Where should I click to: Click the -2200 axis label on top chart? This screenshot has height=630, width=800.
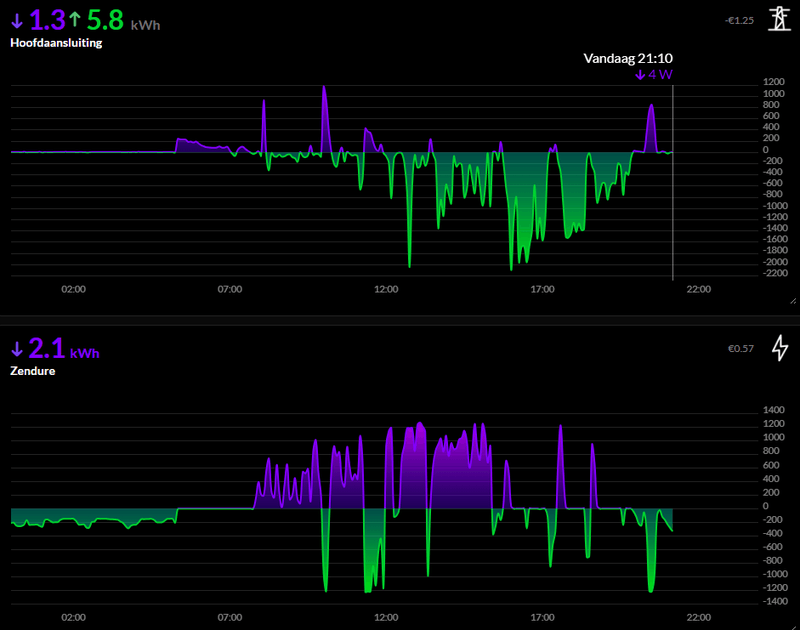(x=776, y=273)
